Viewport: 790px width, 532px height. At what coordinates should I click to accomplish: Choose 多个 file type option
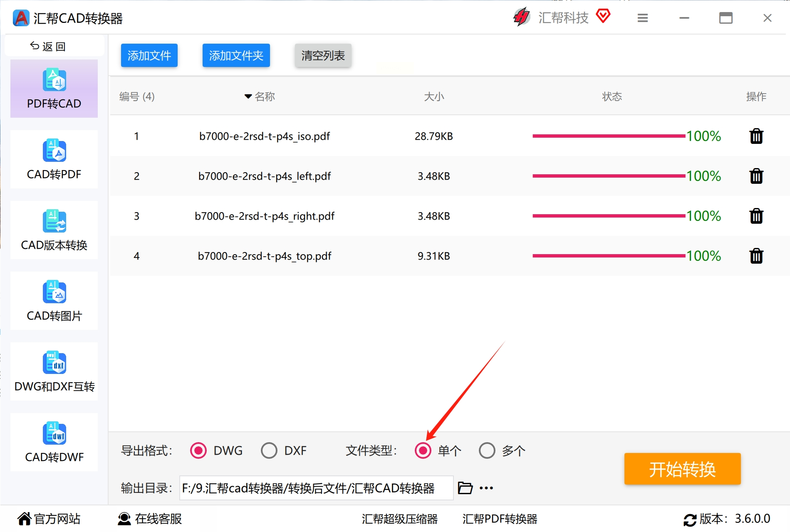(x=487, y=450)
